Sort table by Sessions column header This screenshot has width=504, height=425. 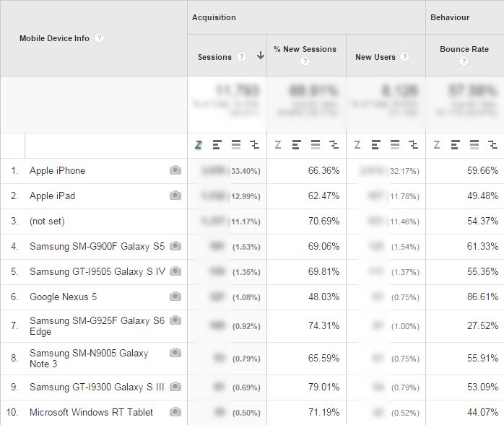tap(214, 57)
